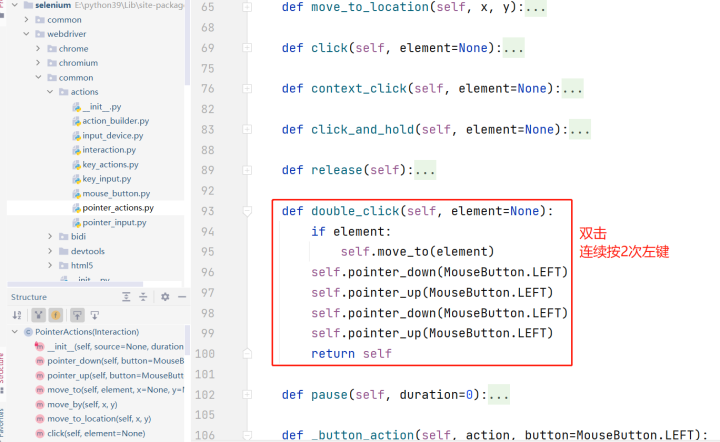Unfold the move_to_location method at line 65
The image size is (720, 442).
(x=247, y=7)
